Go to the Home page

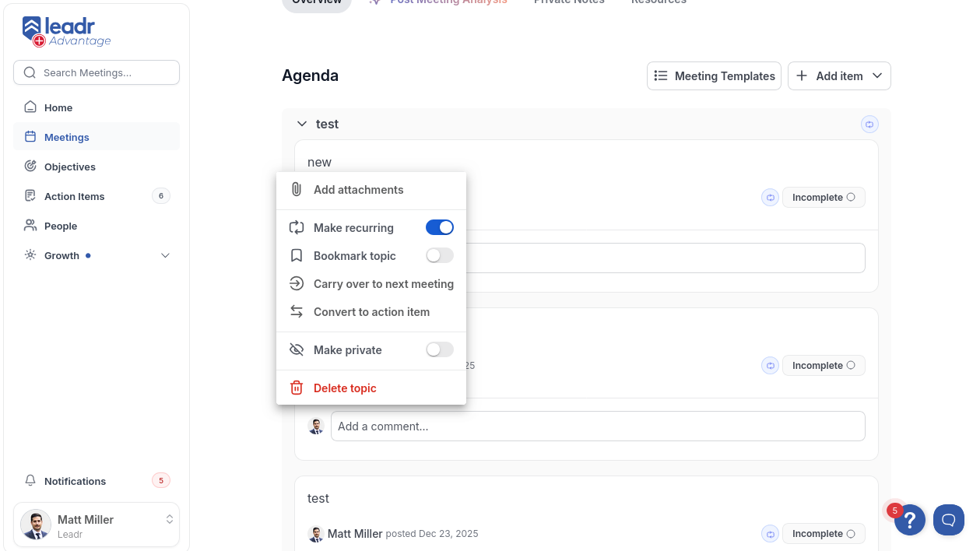58,107
